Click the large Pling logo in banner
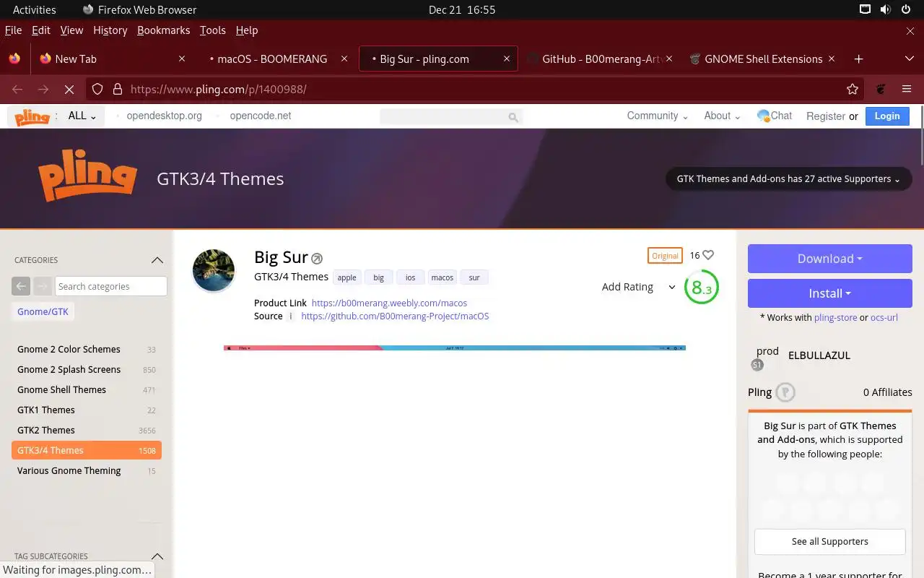Viewport: 924px width, 578px height. pos(87,176)
